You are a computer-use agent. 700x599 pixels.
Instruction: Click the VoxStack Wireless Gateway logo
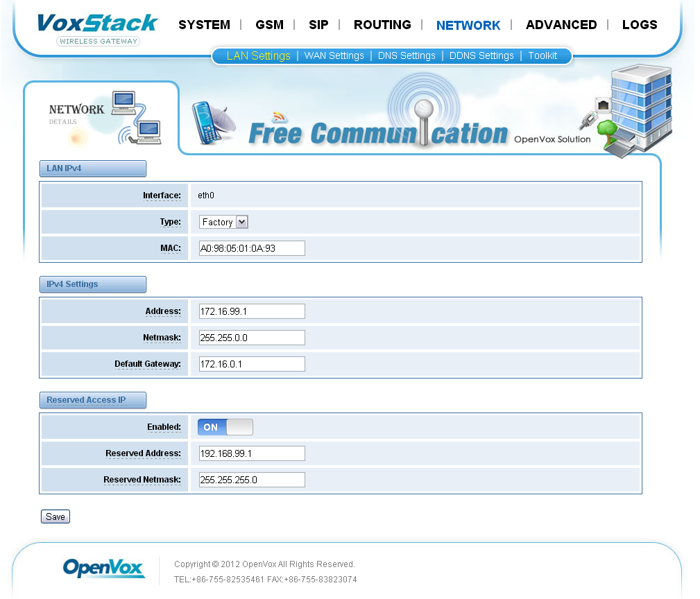coord(97,28)
